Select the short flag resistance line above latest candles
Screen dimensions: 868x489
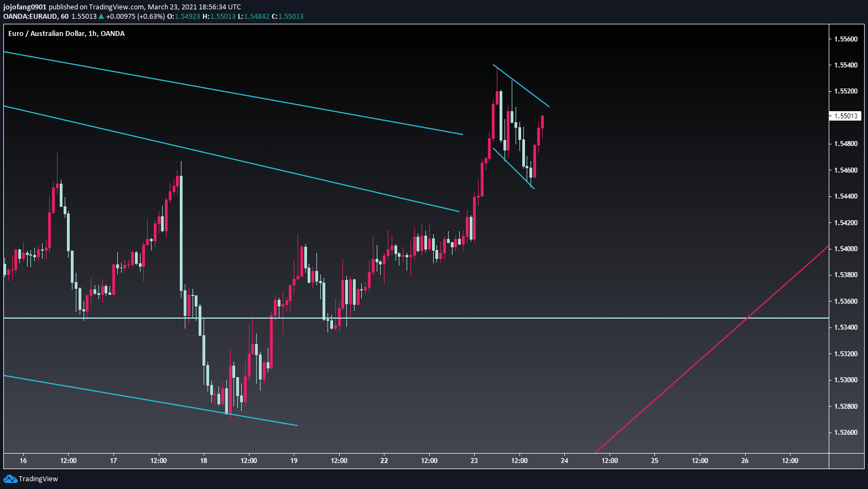[521, 86]
